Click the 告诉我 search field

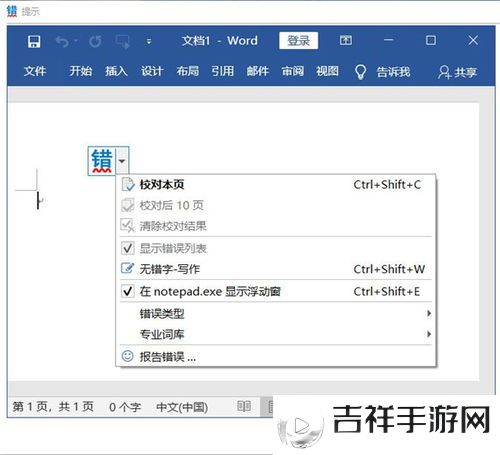click(393, 72)
